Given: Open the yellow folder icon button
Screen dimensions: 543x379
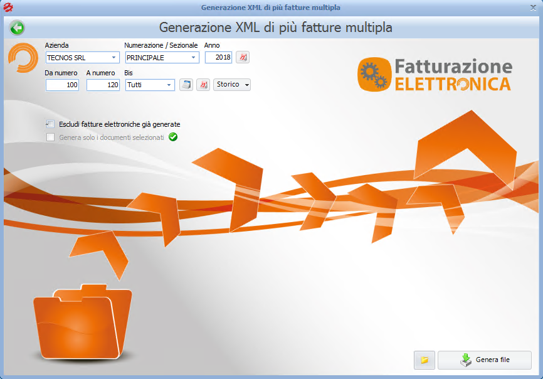Looking at the screenshot, I should pyautogui.click(x=424, y=360).
